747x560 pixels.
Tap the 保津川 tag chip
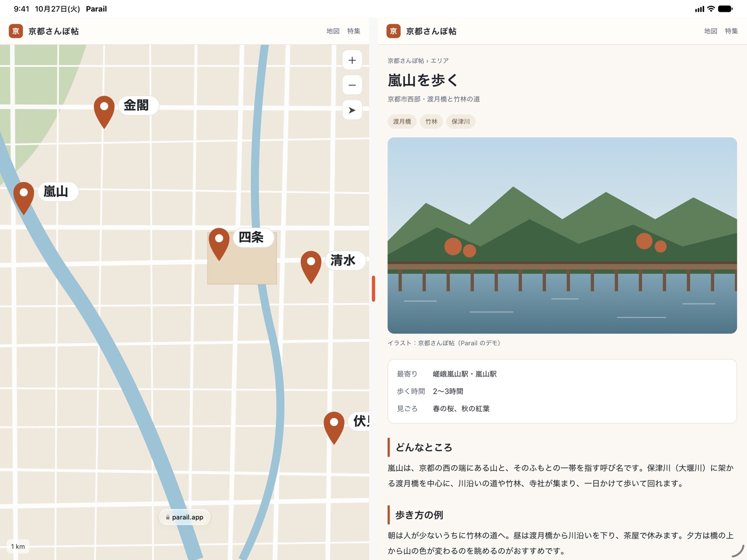(460, 122)
